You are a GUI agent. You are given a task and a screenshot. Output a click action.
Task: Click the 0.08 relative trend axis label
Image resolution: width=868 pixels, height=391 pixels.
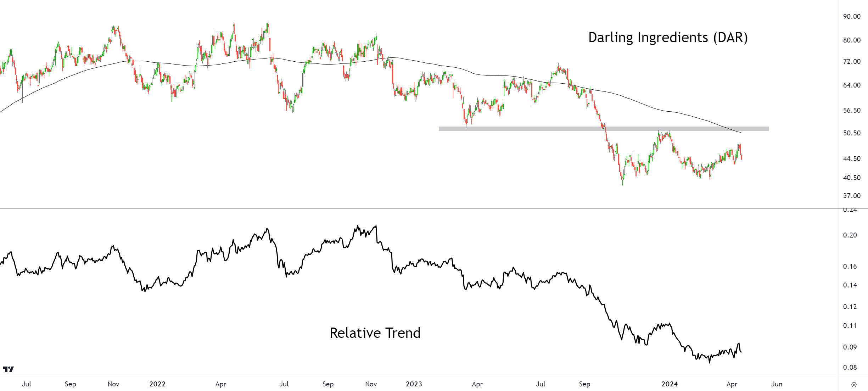(x=850, y=367)
